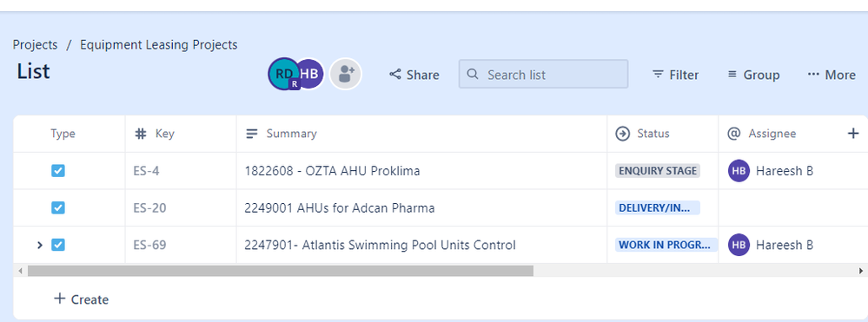Toggle the task type checkbox for ES-69
The height and width of the screenshot is (322, 868).
point(58,245)
